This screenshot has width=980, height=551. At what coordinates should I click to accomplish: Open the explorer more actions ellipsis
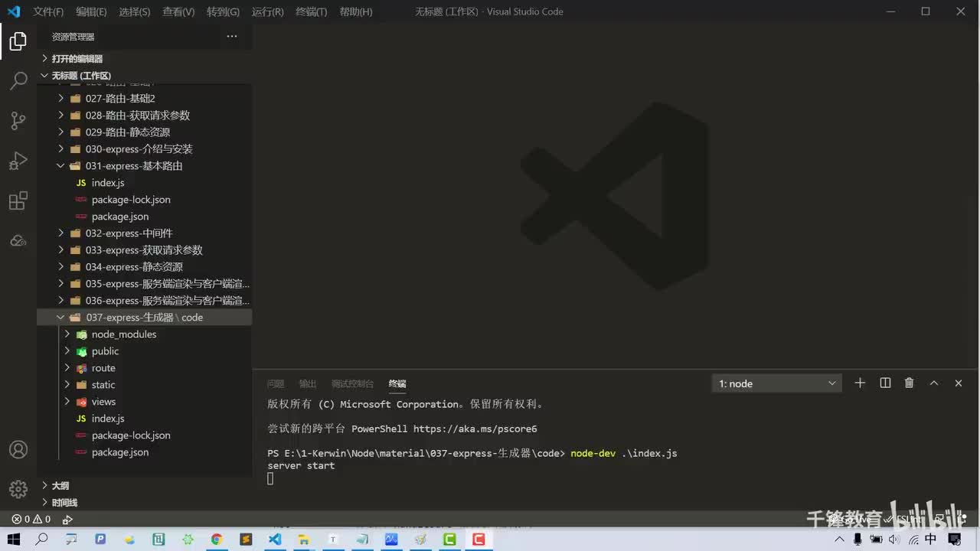[x=232, y=36]
